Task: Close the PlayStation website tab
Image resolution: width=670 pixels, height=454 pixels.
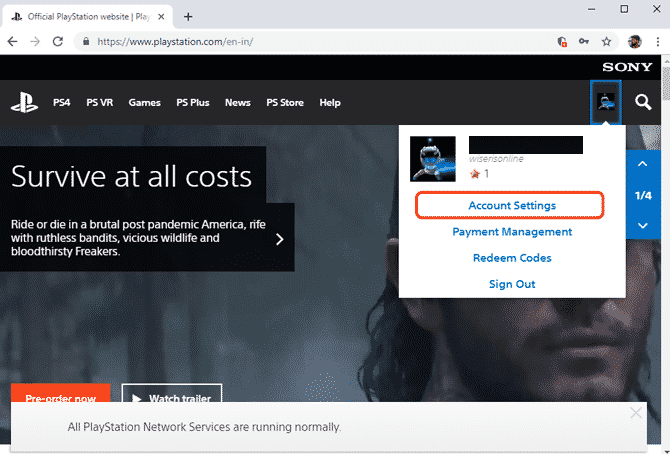Action: click(161, 17)
